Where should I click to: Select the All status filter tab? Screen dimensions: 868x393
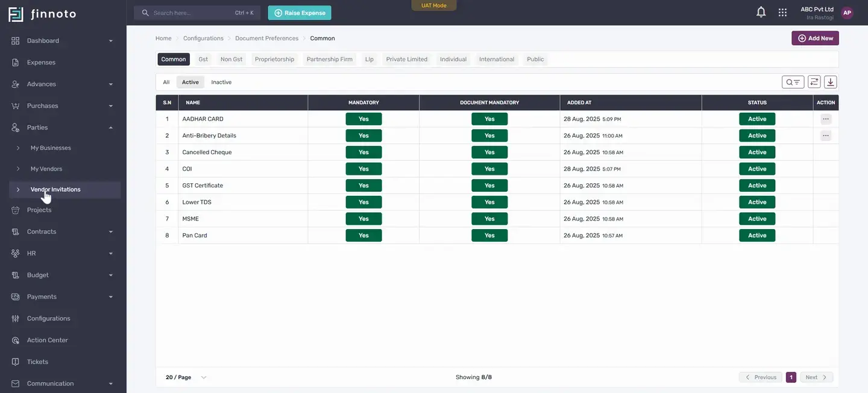(166, 82)
